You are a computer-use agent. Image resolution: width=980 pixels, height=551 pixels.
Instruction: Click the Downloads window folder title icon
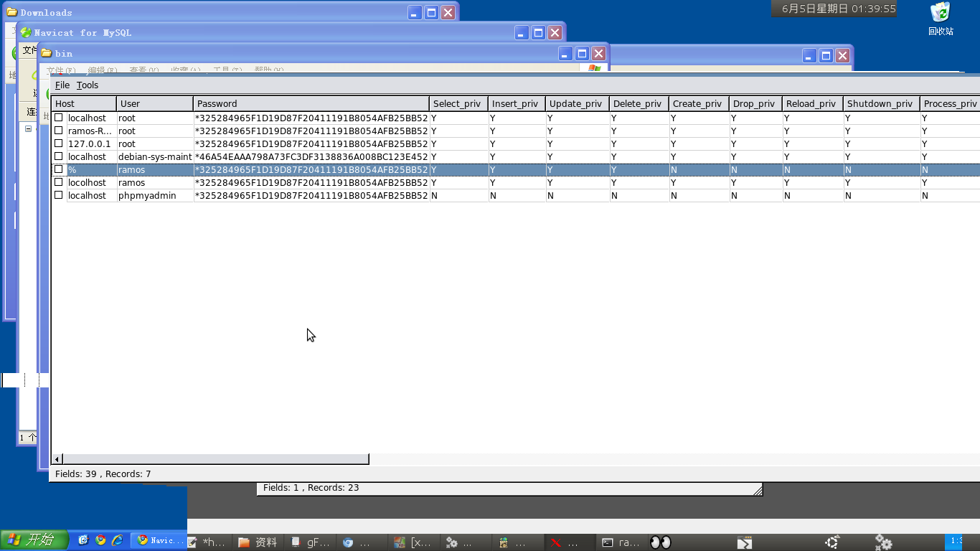tap(12, 12)
